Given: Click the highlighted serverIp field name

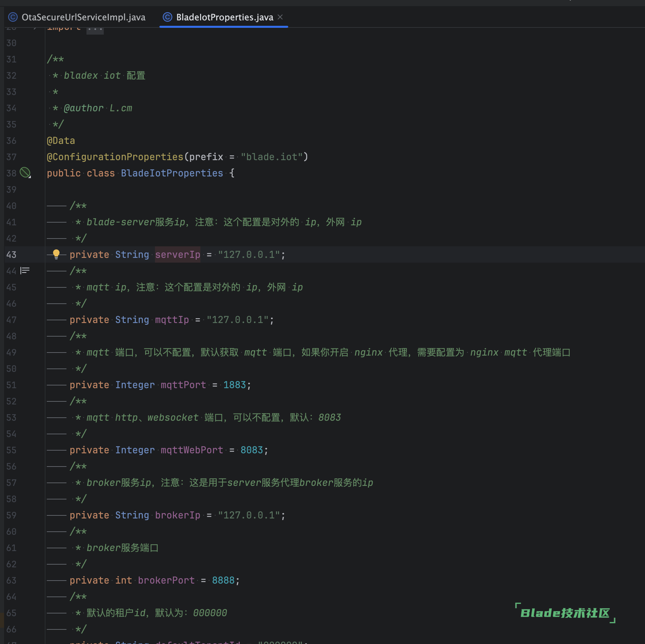Looking at the screenshot, I should point(177,254).
